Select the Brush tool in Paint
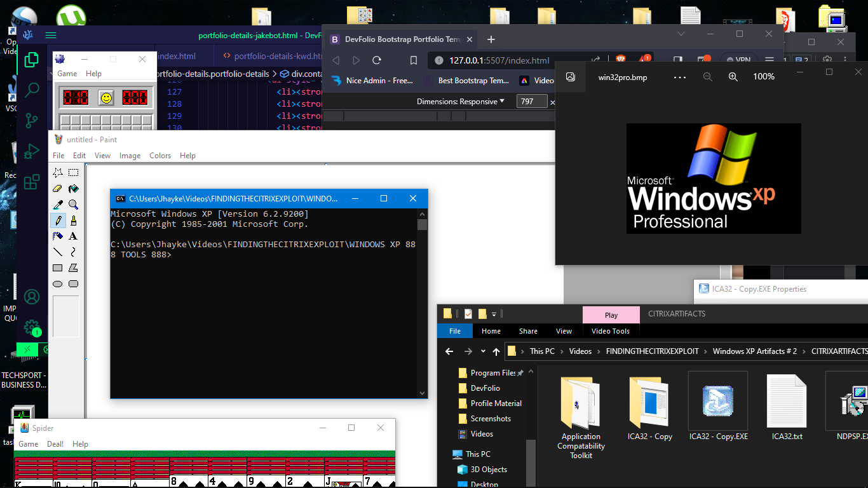 tap(74, 220)
